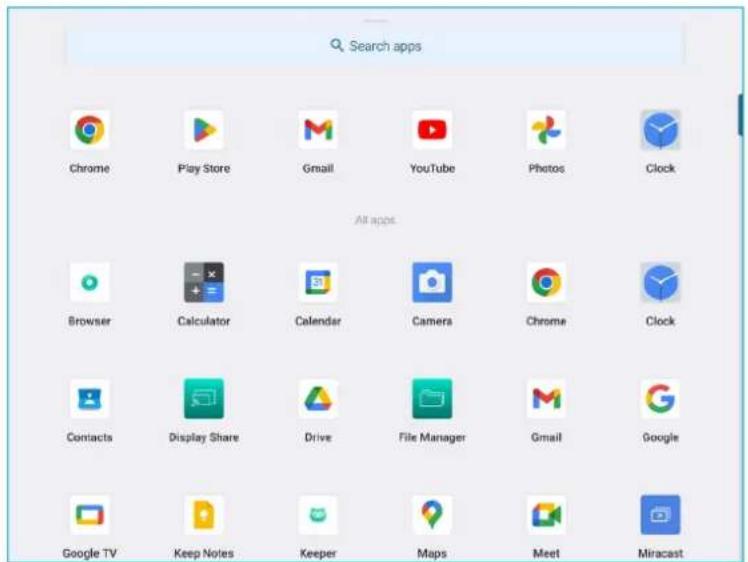Launch the Browser app
The height and width of the screenshot is (562, 748).
click(89, 282)
